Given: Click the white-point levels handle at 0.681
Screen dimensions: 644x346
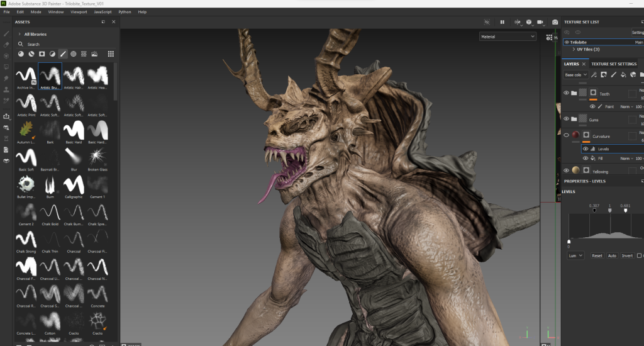Looking at the screenshot, I should coord(625,211).
